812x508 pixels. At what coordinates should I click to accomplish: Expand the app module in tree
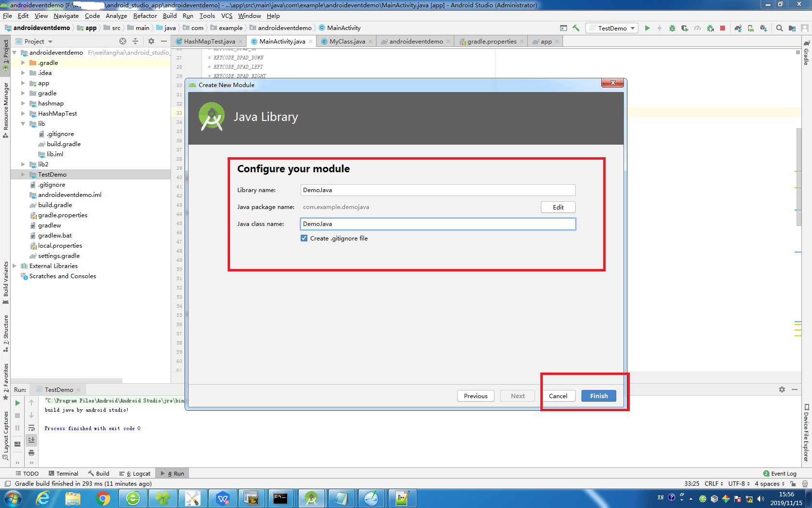(x=23, y=83)
